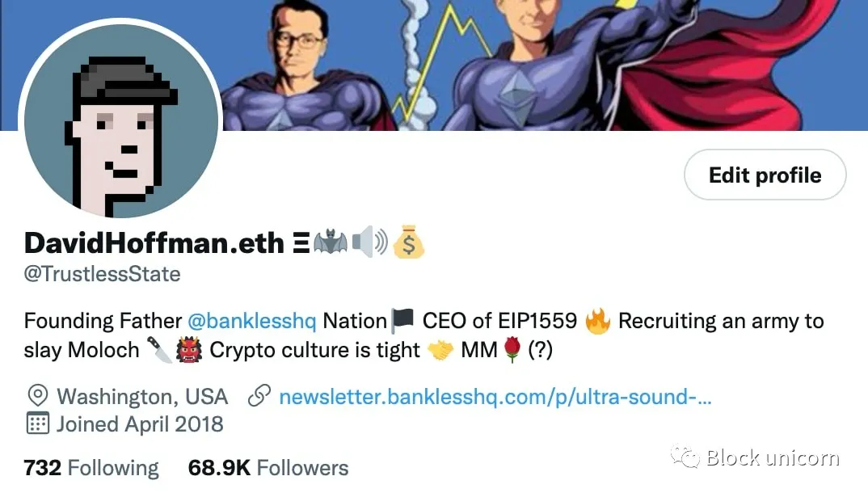The width and height of the screenshot is (868, 493).
Task: Click the chain link icon
Action: click(259, 396)
